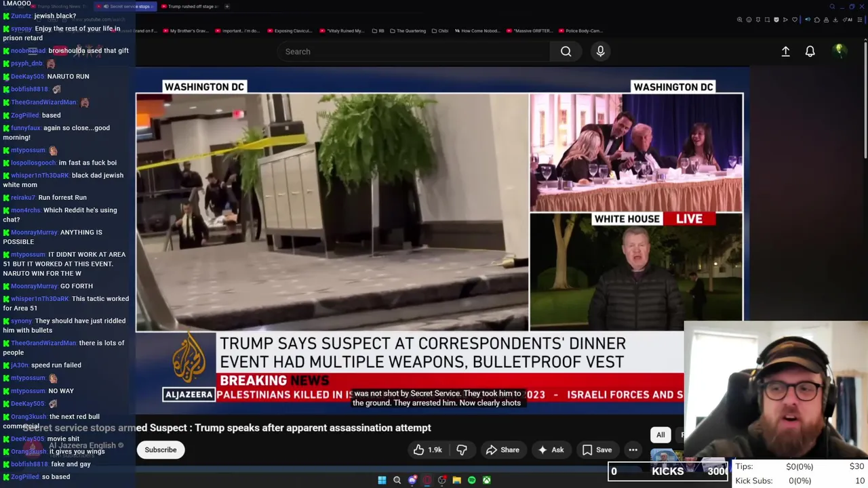Open the browser AI assistant button
The height and width of the screenshot is (488, 868).
tap(847, 20)
